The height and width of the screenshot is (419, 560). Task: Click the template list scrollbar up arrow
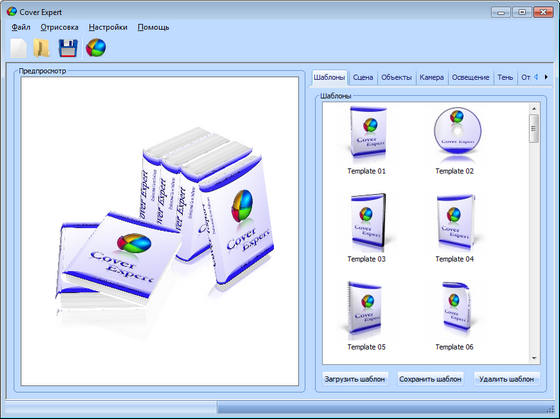pyautogui.click(x=534, y=109)
